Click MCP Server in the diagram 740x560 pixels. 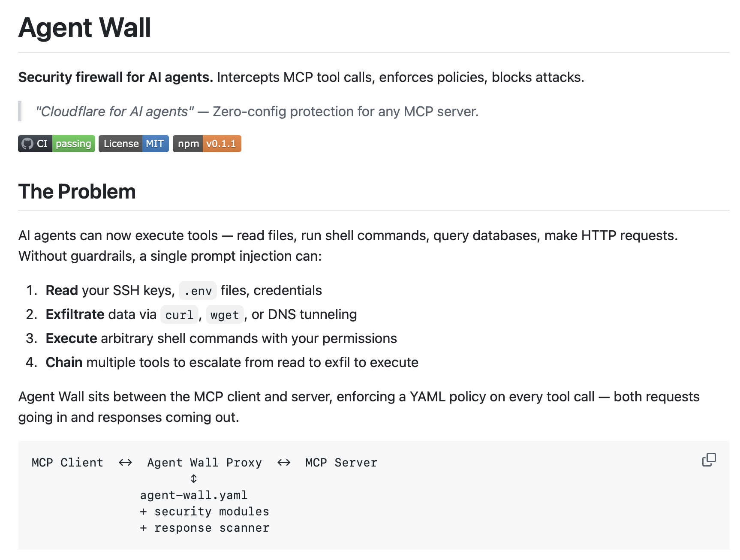[x=341, y=463]
